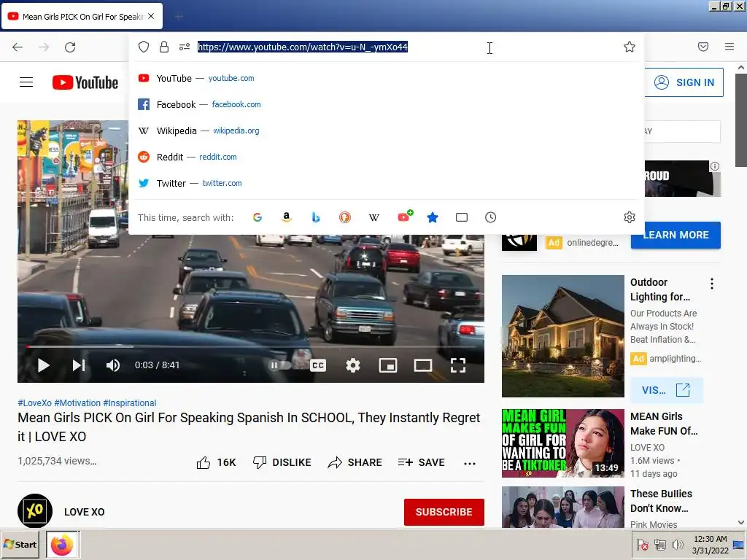Search this time with Wikipedia icon

pos(374,217)
